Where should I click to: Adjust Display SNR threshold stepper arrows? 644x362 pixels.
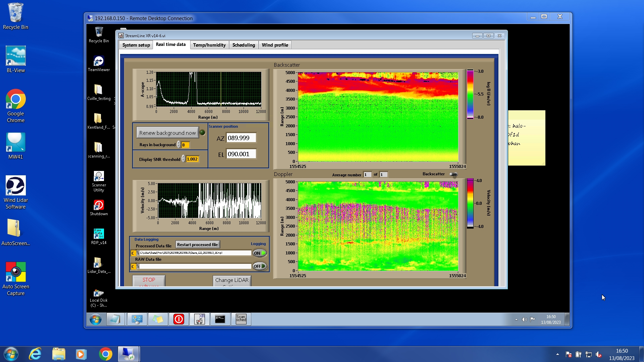(183, 159)
